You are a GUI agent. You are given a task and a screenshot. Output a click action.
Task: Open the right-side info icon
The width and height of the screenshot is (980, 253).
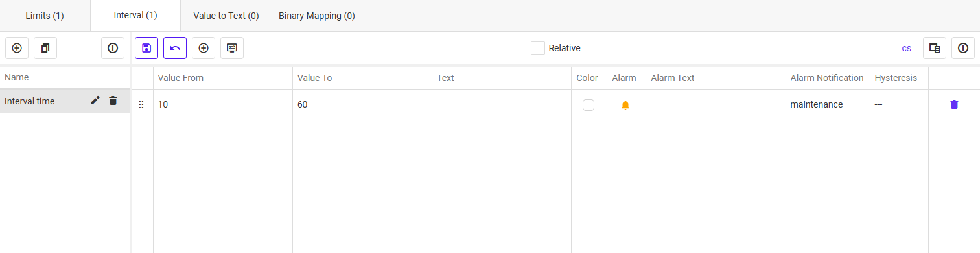pos(963,48)
